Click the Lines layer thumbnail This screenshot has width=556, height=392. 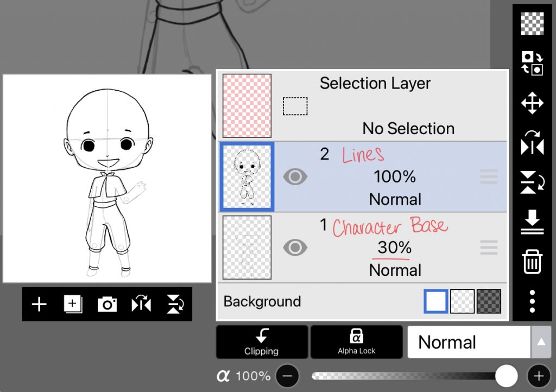(x=247, y=177)
